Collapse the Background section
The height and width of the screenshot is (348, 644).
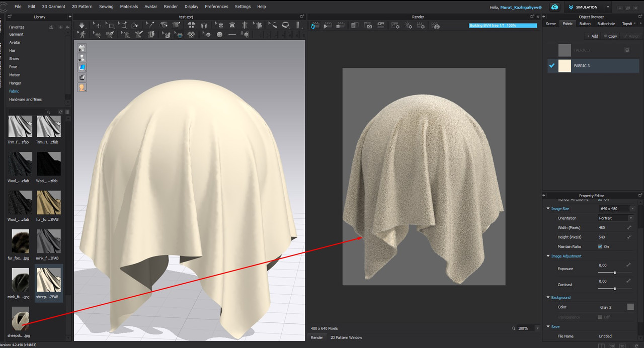point(548,298)
